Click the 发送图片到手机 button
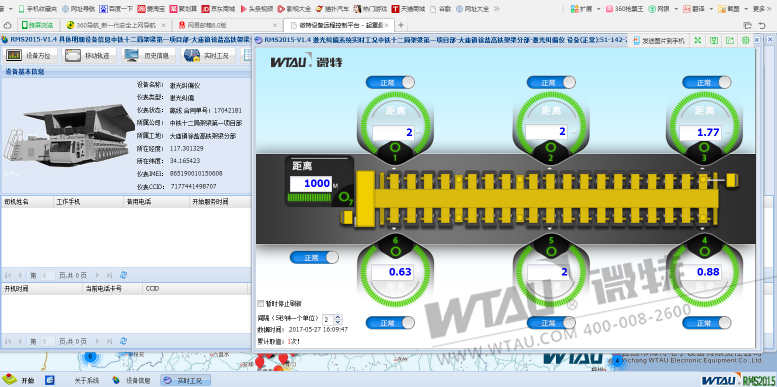Image resolution: width=777 pixels, height=387 pixels. tap(659, 41)
